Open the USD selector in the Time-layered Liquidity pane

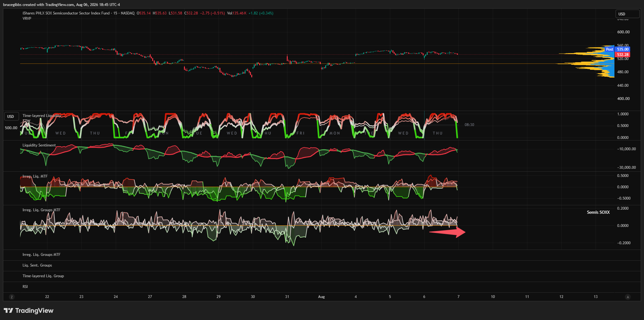(11, 117)
